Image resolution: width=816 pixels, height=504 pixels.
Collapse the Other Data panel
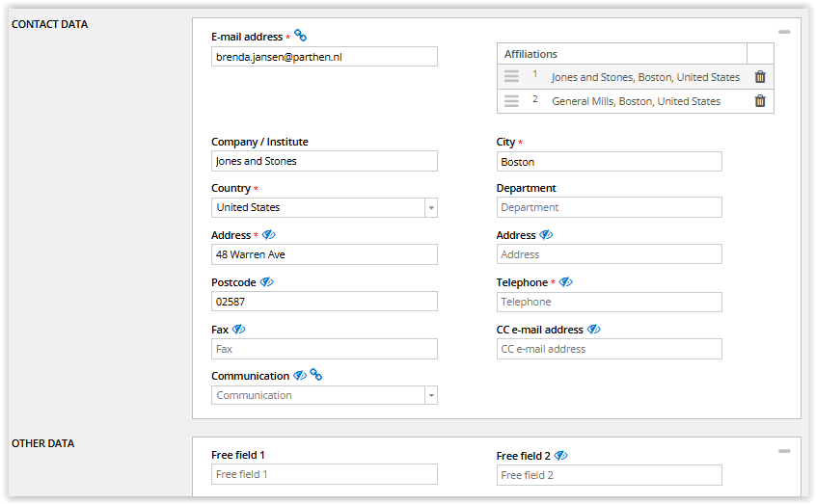784,451
